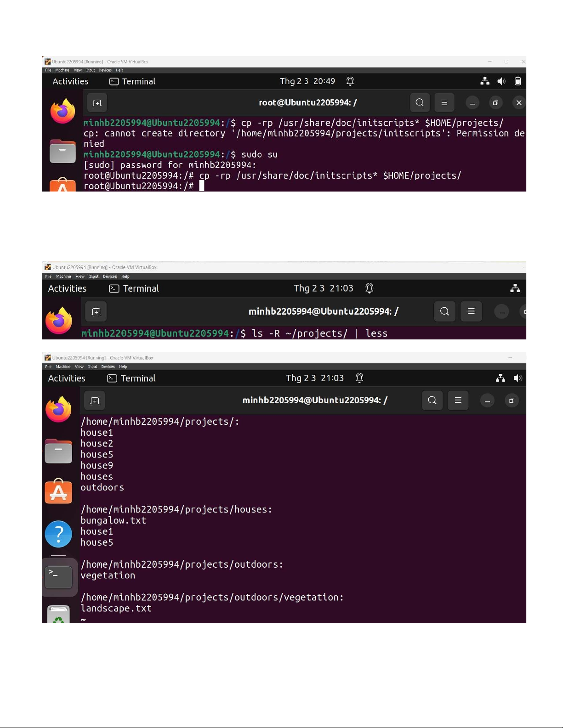563x728 pixels.
Task: Open Machine menu in the topmost VirtualBox window
Action: [x=62, y=70]
